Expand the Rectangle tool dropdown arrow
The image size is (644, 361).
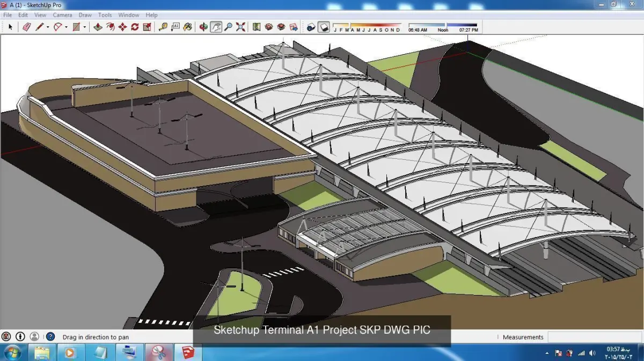click(x=84, y=27)
